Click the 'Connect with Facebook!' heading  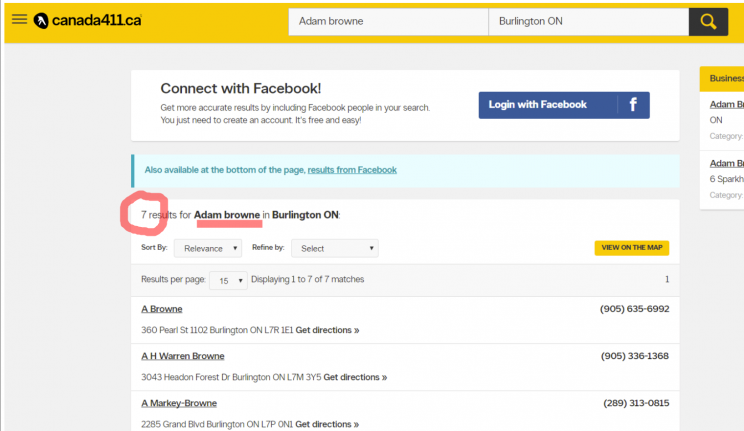pos(241,88)
